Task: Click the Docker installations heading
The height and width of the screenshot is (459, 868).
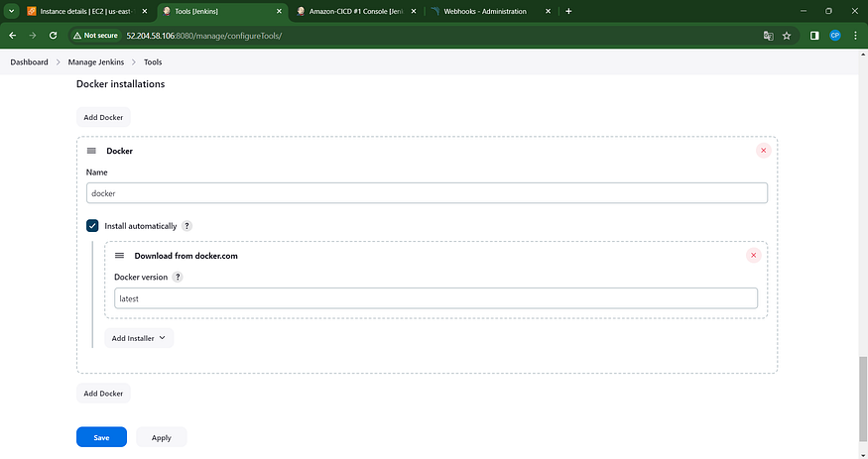Action: tap(121, 84)
